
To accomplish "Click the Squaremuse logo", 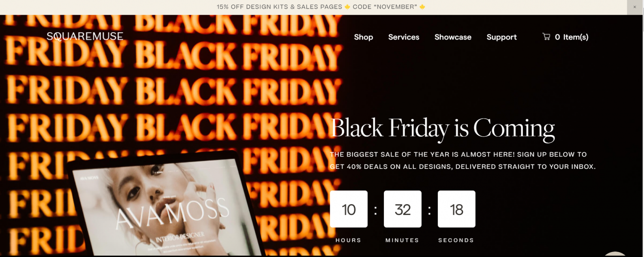I will pos(85,37).
